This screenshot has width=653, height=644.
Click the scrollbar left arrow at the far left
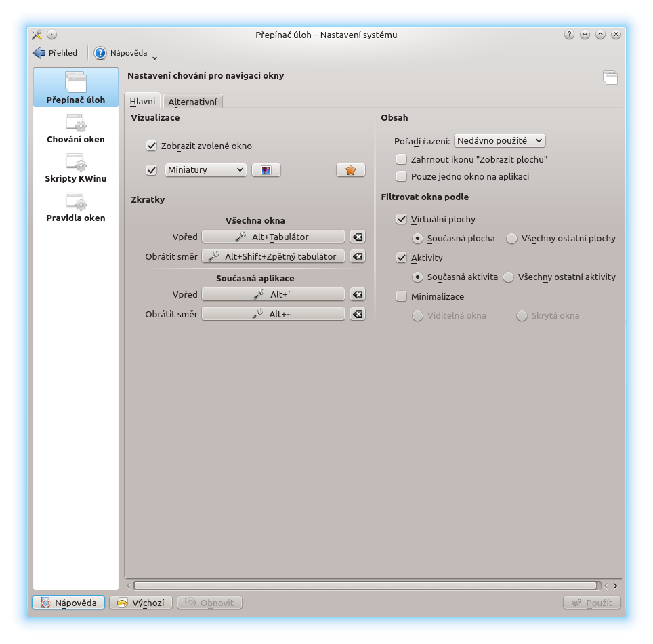coord(128,586)
